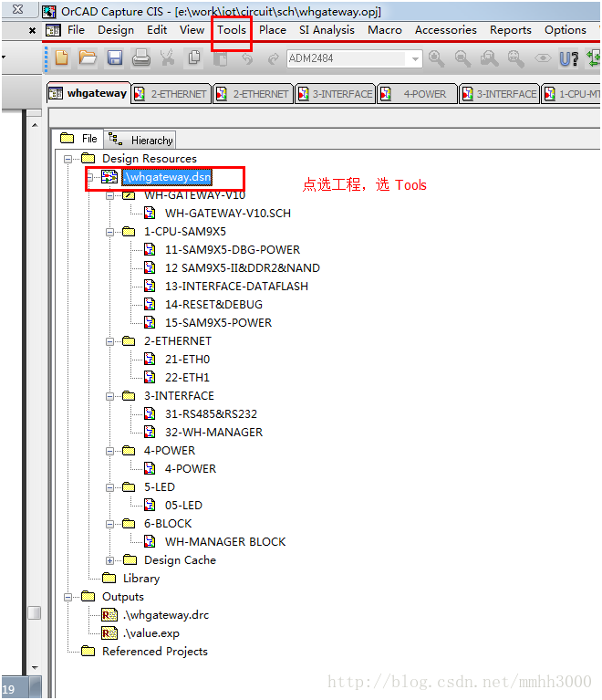This screenshot has width=602, height=700.
Task: Collapse the 2-ETHERNET folder
Action: [x=109, y=341]
